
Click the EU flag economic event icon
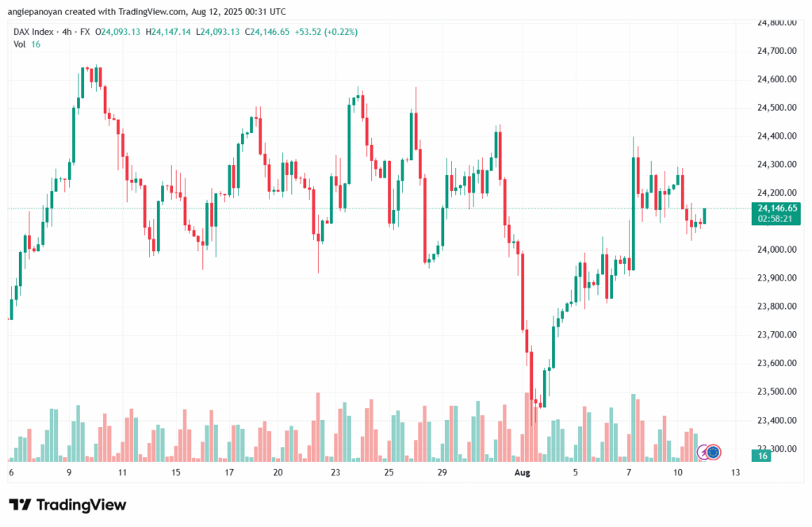point(713,452)
